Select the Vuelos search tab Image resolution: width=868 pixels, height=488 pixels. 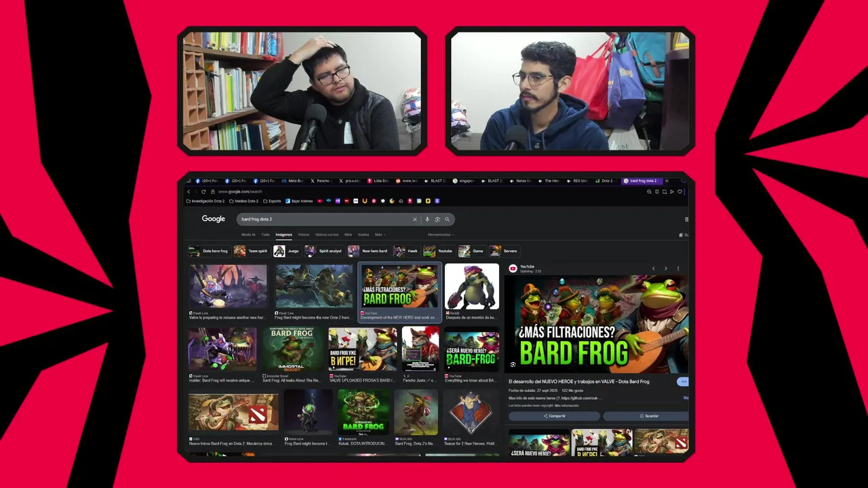point(363,235)
